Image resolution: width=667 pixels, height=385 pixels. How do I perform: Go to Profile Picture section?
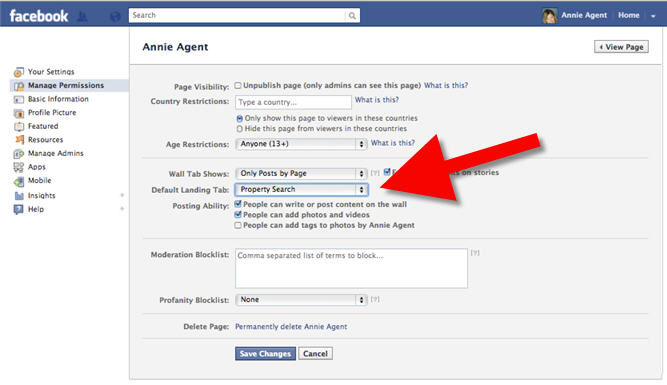pos(52,113)
